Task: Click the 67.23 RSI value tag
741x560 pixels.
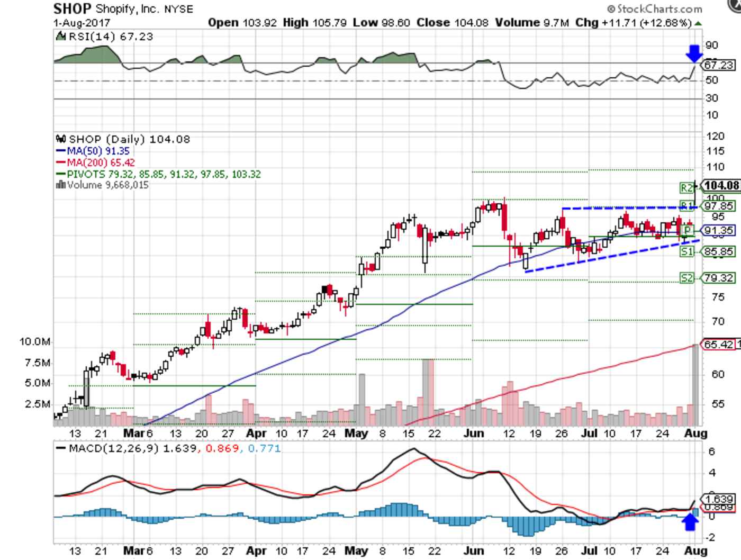Action: click(719, 65)
